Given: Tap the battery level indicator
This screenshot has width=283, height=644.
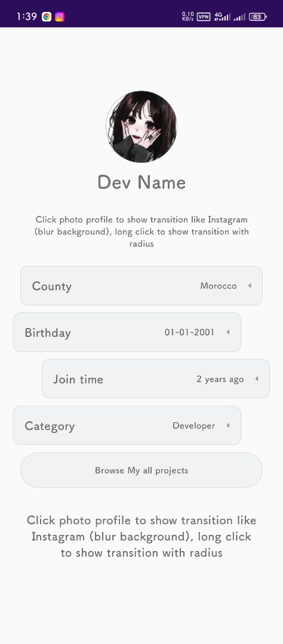Looking at the screenshot, I should point(257,17).
